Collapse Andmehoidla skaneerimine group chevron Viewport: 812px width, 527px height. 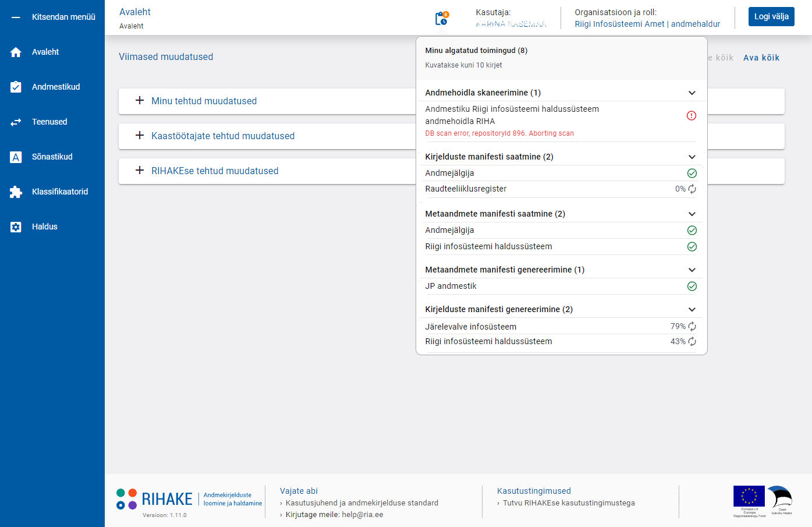[692, 93]
